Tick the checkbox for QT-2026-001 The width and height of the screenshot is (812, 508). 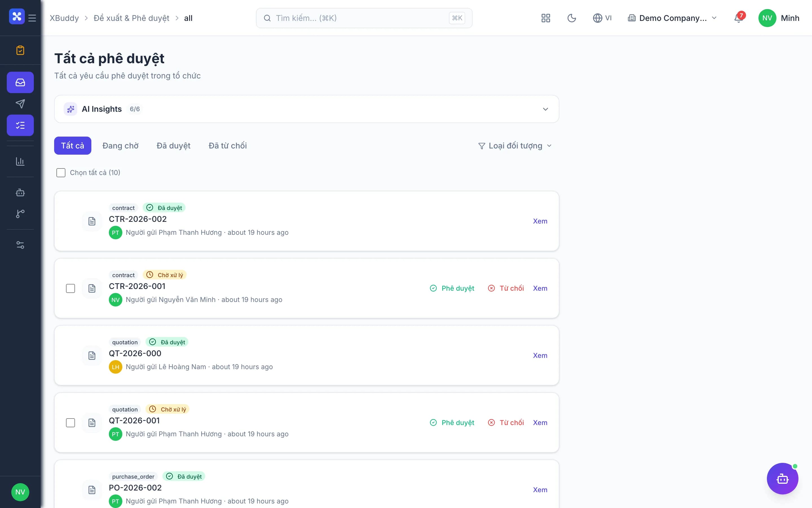click(x=70, y=423)
